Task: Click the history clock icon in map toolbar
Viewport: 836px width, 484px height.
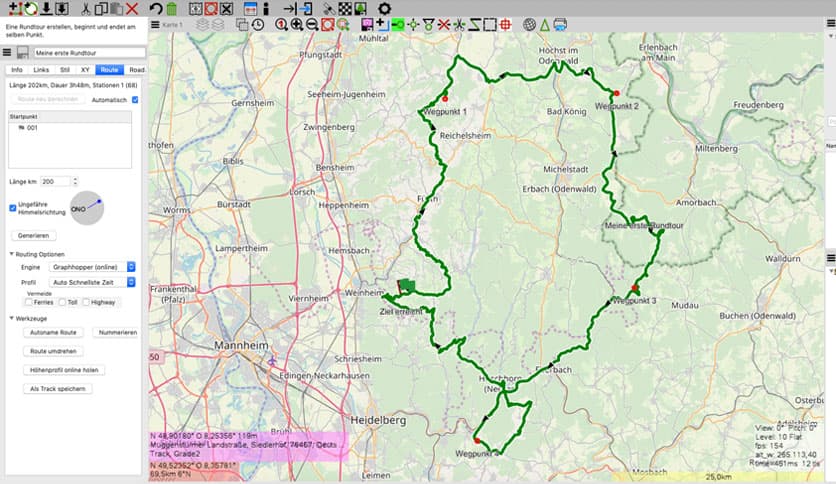Action: [x=258, y=25]
